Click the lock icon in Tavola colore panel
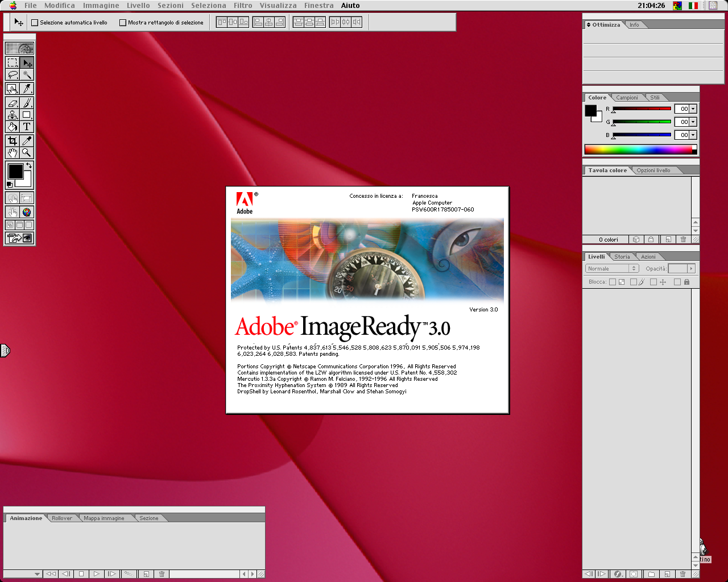The height and width of the screenshot is (582, 728). coord(651,240)
